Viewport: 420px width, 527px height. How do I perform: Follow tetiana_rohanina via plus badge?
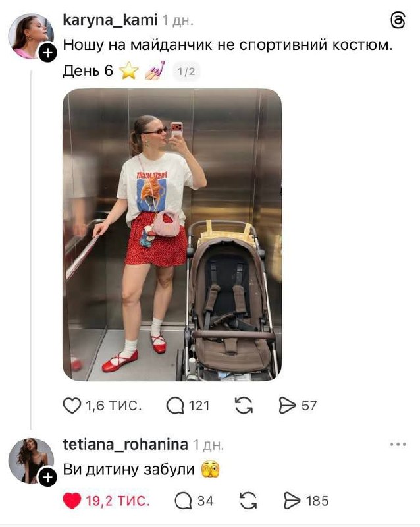48,477
